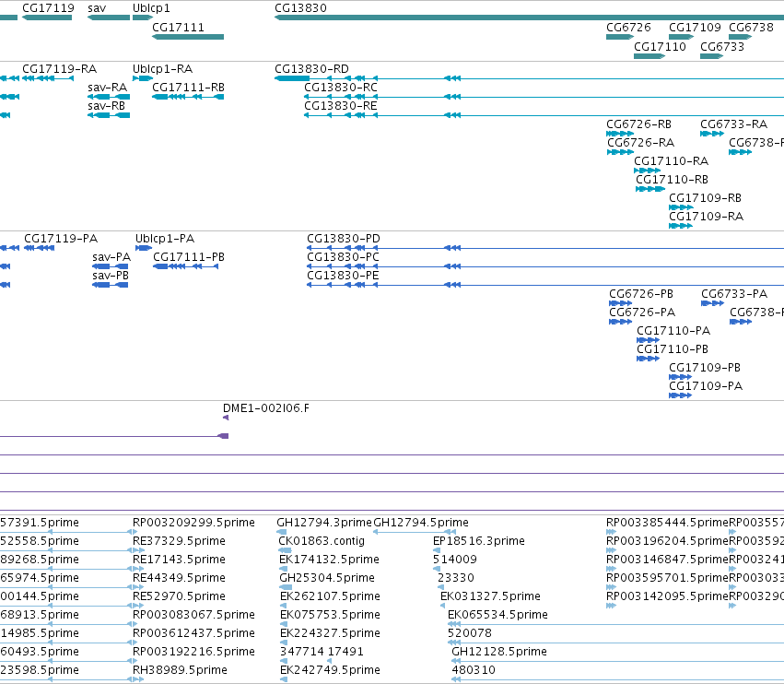784x684 pixels.
Task: Select EST RP003142095.5prime
Action: (667, 596)
